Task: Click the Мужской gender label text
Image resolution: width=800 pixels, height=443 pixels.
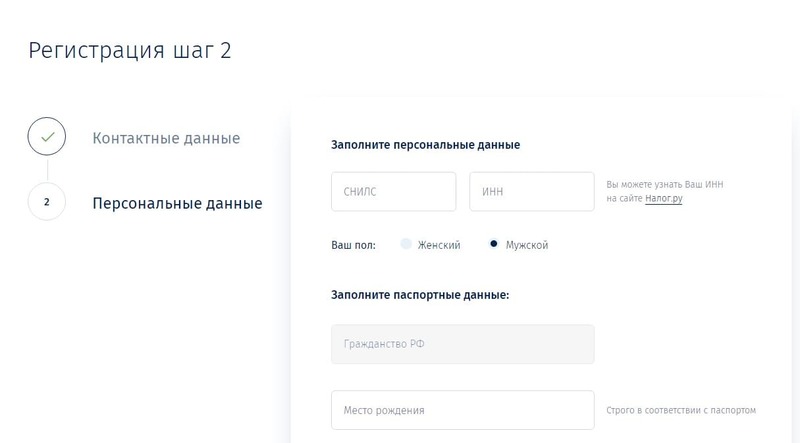Action: (527, 245)
